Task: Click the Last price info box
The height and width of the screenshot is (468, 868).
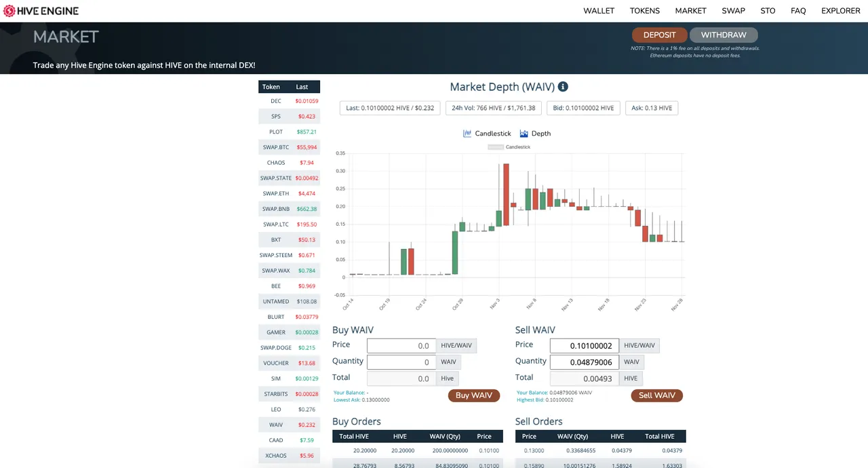Action: [x=390, y=108]
